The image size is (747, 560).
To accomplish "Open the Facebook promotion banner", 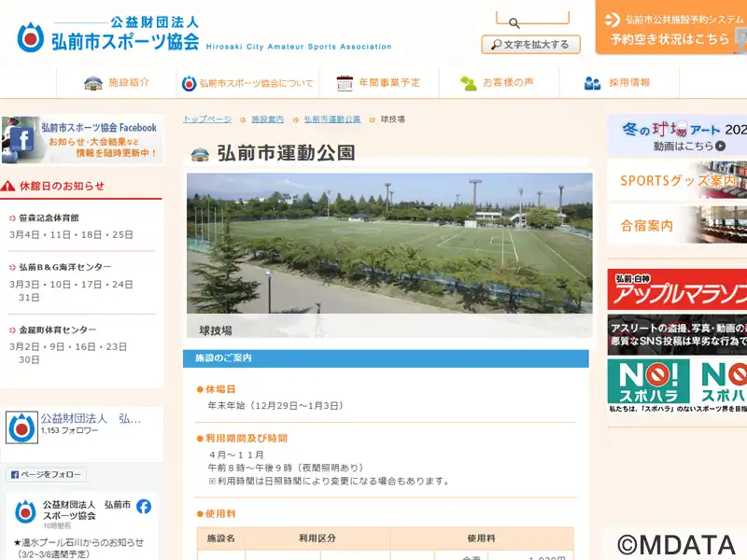I will point(82,140).
